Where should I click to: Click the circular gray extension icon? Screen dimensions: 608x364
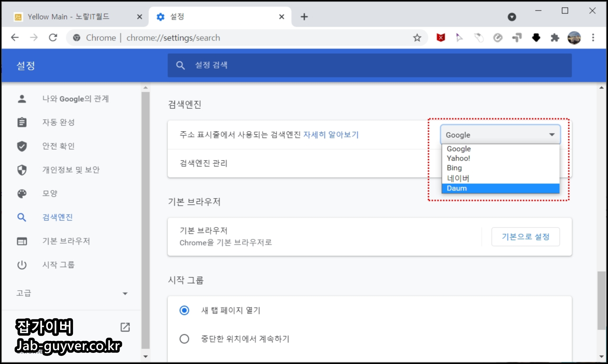[498, 37]
